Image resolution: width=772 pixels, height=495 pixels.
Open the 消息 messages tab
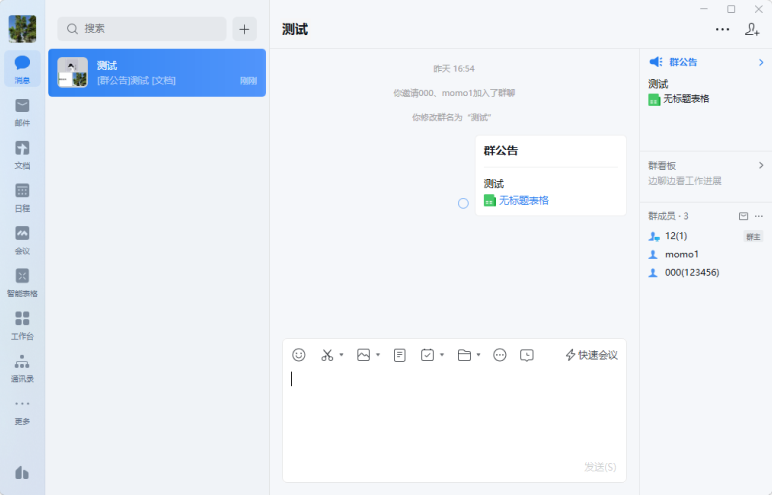click(22, 69)
